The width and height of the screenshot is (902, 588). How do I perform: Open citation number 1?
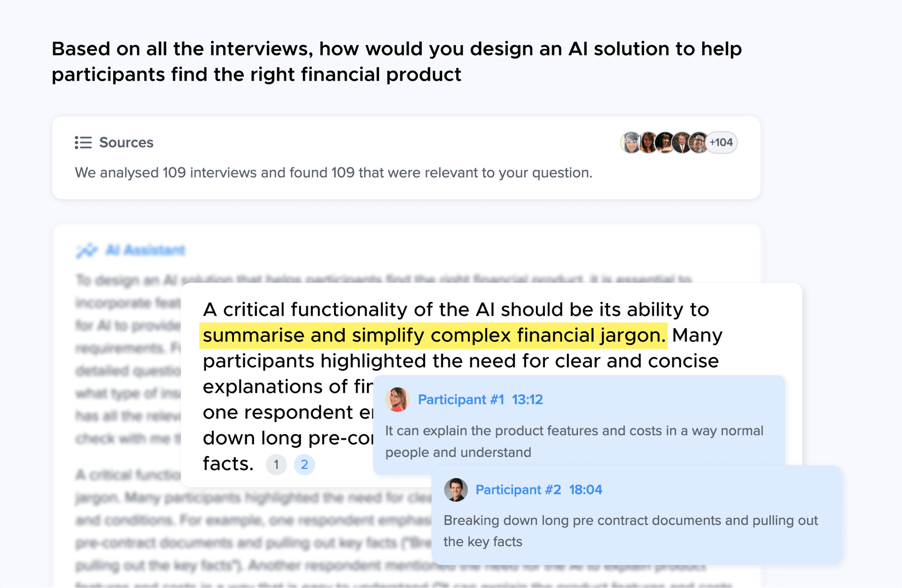(x=276, y=464)
